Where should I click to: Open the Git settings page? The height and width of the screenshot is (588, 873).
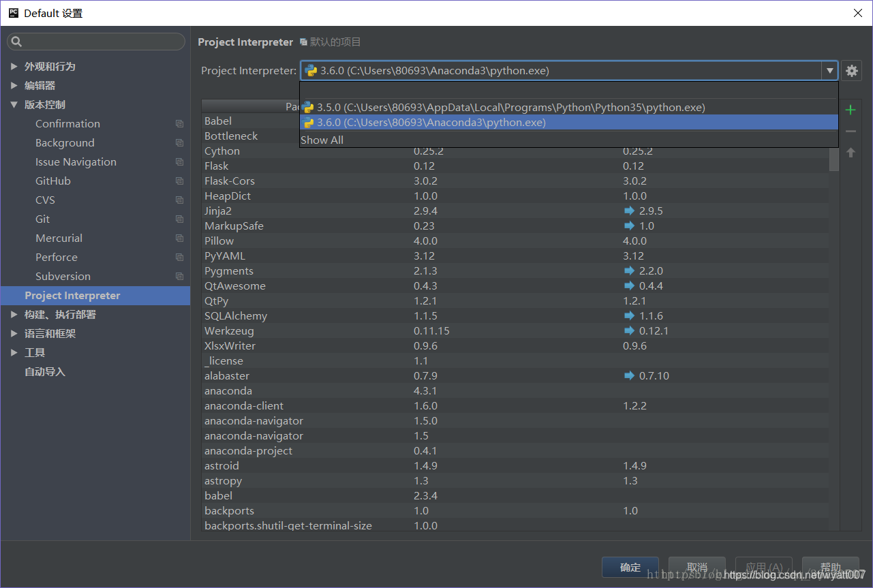(x=42, y=219)
